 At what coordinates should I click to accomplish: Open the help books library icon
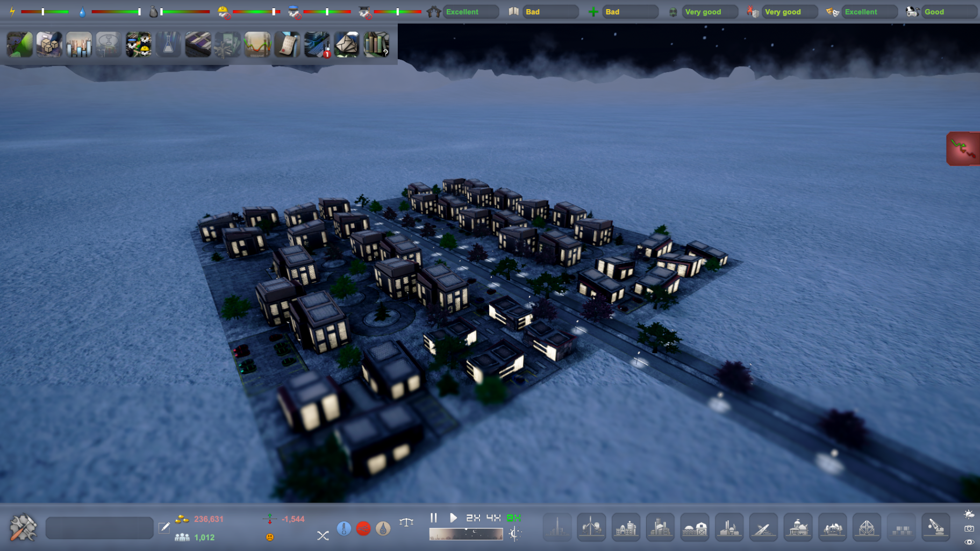click(376, 44)
